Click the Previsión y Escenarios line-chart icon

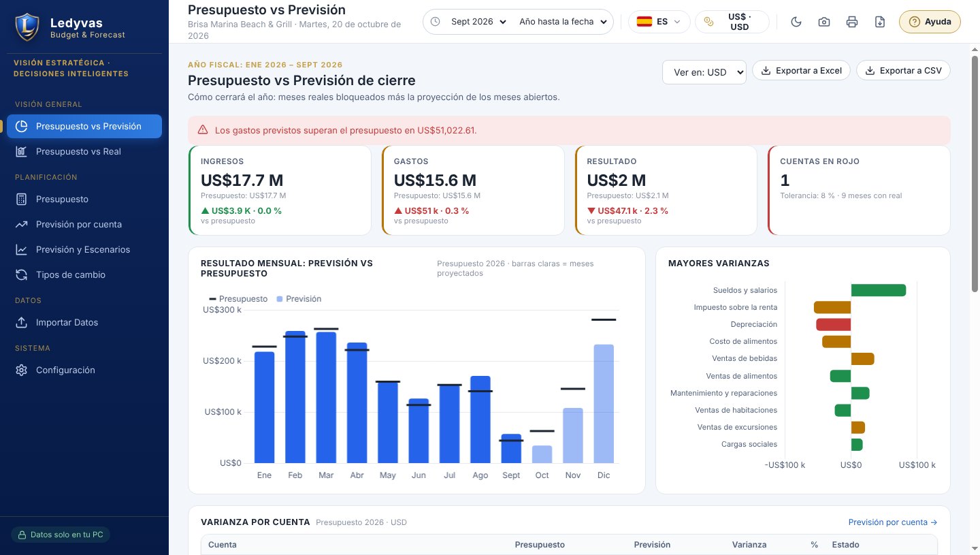tap(22, 250)
